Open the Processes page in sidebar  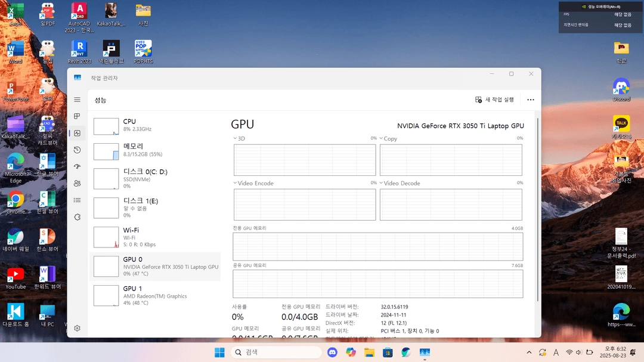click(77, 116)
